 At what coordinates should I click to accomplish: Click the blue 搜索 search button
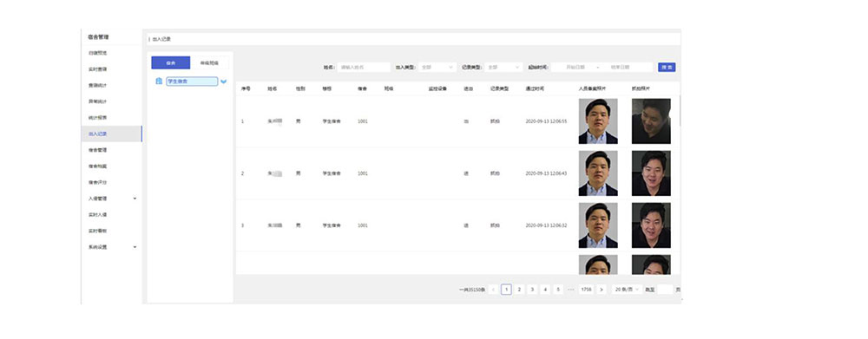[x=667, y=67]
